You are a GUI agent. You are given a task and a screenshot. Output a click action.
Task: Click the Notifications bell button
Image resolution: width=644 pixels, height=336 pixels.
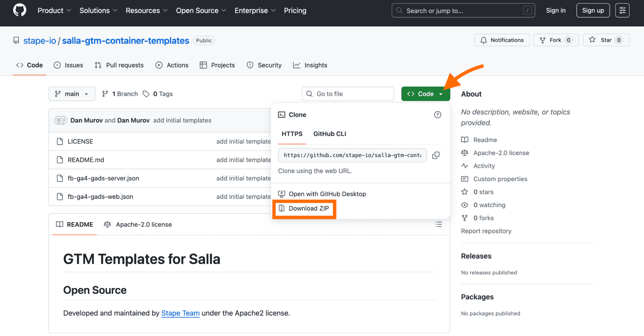pyautogui.click(x=502, y=40)
